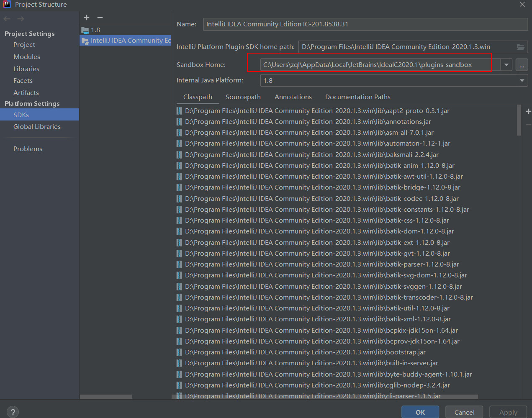The width and height of the screenshot is (532, 418).
Task: Click the Cancel button
Action: [464, 412]
